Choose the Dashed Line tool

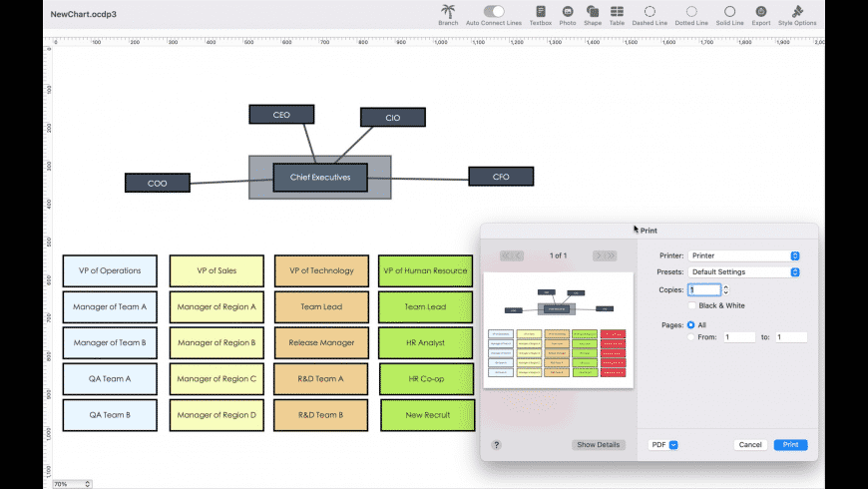click(x=650, y=11)
